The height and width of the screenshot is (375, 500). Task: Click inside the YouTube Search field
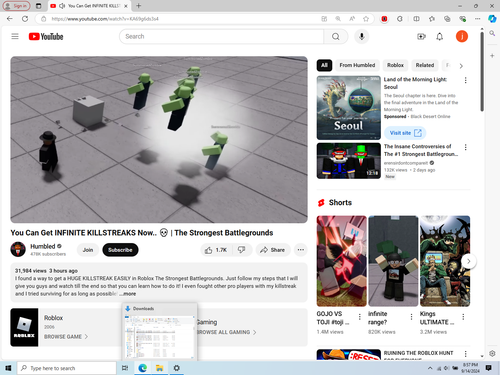pos(221,36)
